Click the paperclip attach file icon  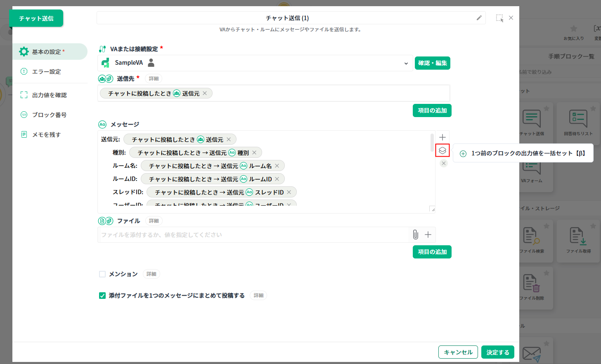(x=415, y=235)
